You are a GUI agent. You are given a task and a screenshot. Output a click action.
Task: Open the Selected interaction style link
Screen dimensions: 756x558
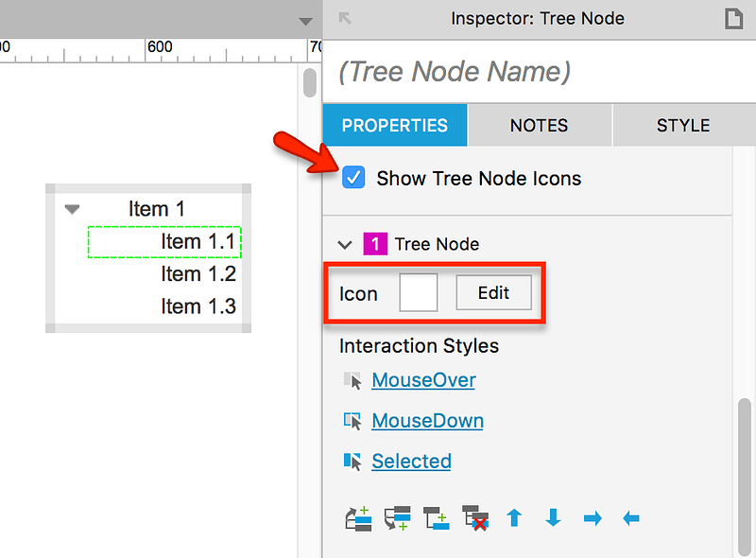click(411, 462)
